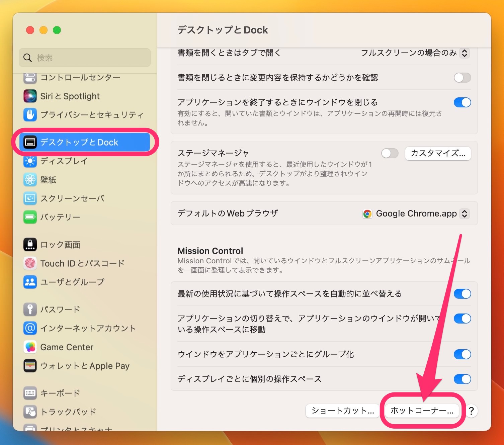The height and width of the screenshot is (445, 504).
Task: Toggle 最新の使用状況に基づいて操作スペースを自動的に並べ替える
Action: coord(462,294)
